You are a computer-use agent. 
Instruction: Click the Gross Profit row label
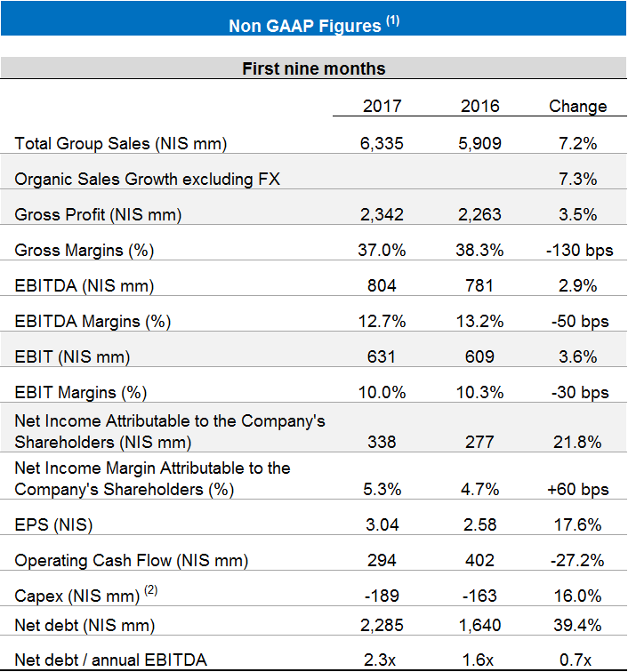tap(99, 214)
